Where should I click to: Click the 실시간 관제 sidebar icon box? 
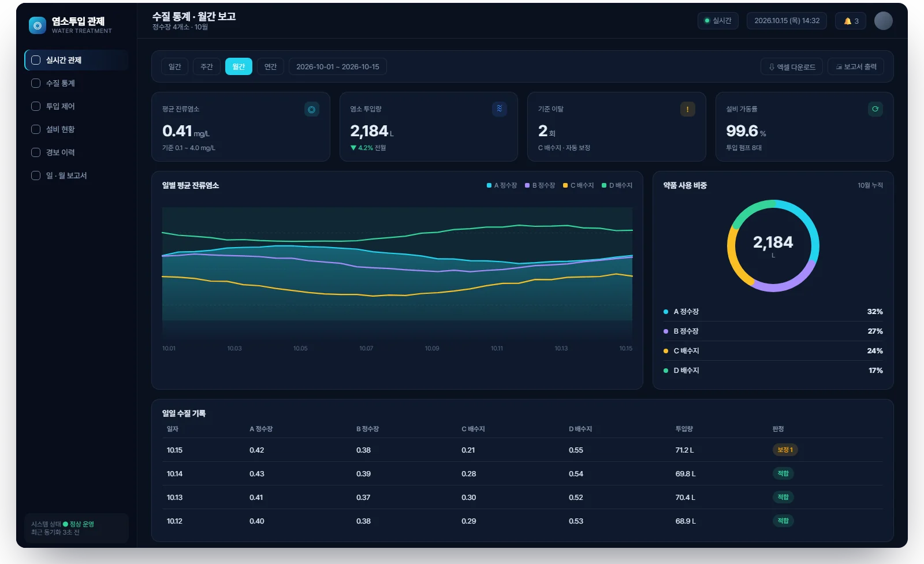pyautogui.click(x=36, y=60)
